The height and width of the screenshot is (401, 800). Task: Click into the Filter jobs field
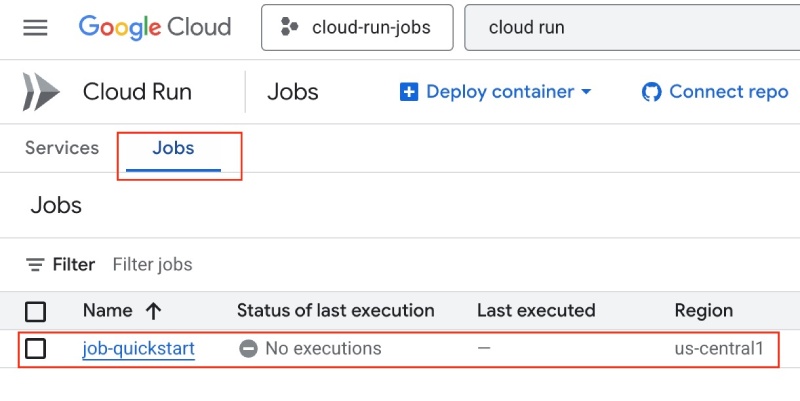tap(153, 265)
